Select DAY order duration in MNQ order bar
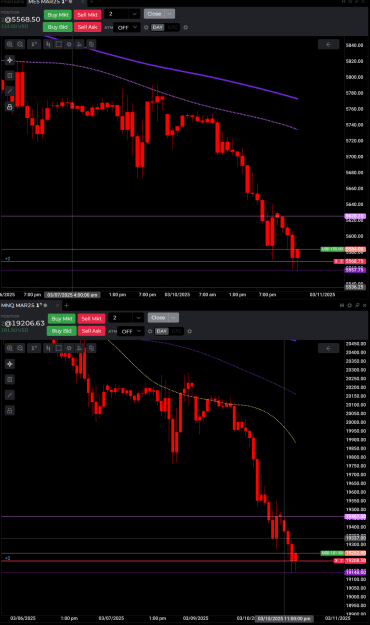This screenshot has height=625, width=370. pos(161,331)
